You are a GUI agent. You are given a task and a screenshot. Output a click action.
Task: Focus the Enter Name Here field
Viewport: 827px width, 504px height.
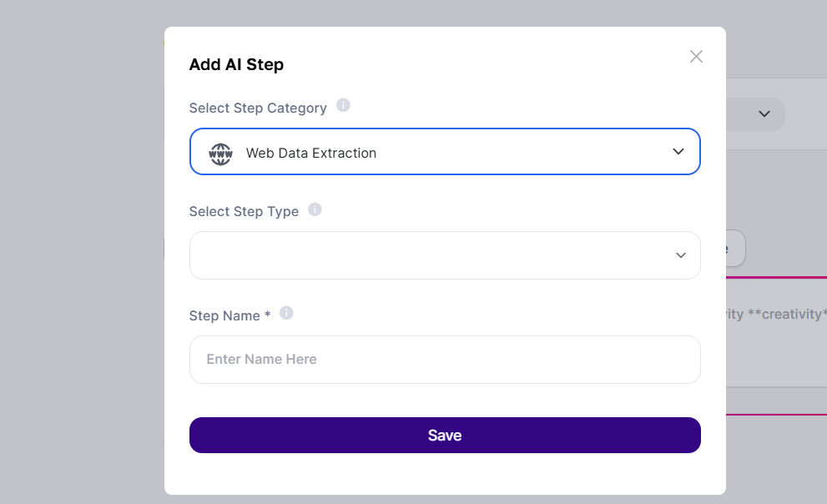445,360
